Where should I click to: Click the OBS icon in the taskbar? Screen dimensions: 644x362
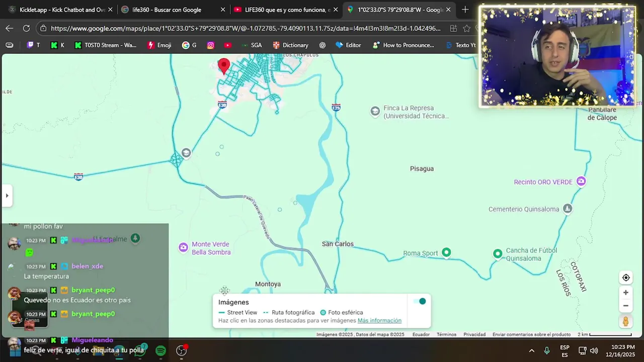click(x=182, y=350)
